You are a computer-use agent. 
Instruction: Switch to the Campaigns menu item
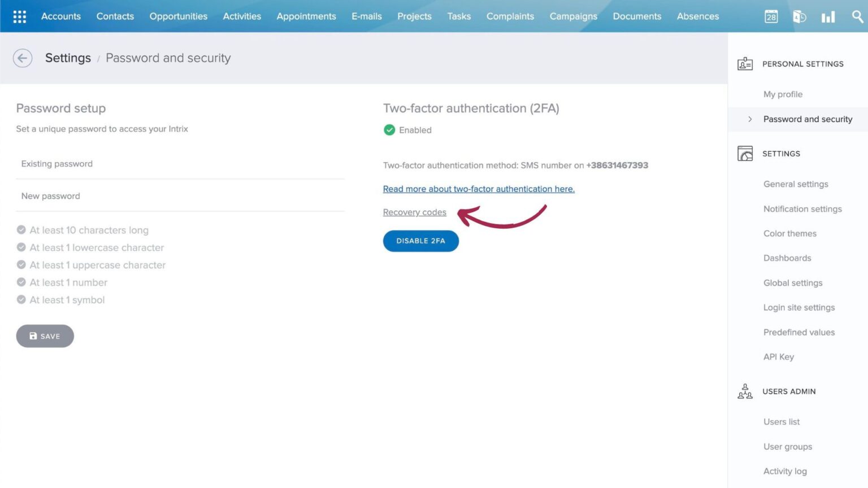tap(573, 16)
